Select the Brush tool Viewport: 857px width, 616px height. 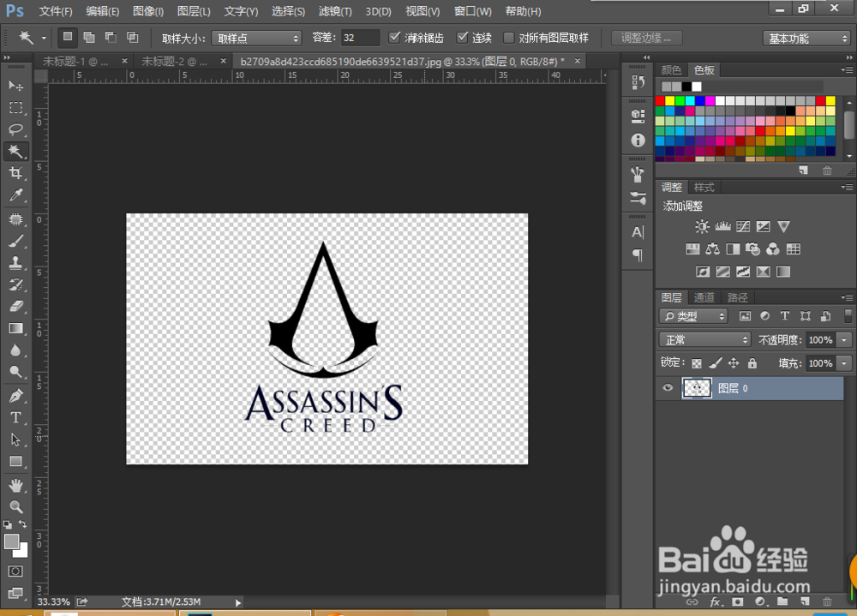coord(15,241)
